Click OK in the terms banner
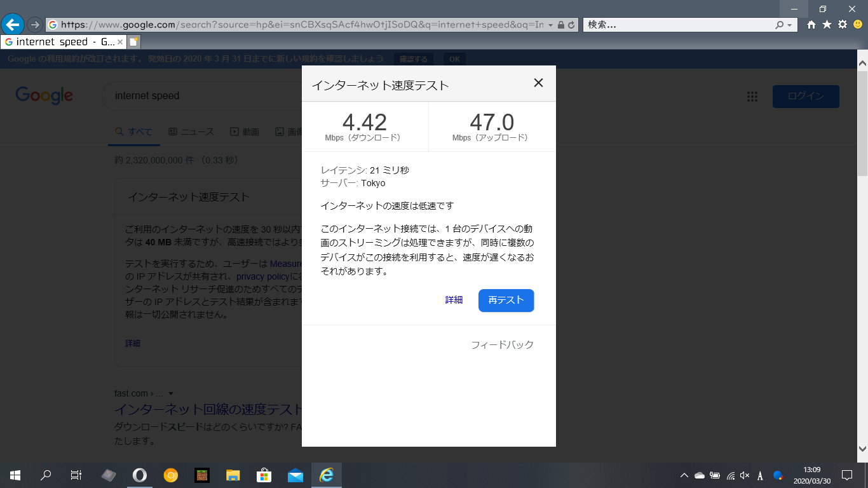868x488 pixels. tap(454, 59)
